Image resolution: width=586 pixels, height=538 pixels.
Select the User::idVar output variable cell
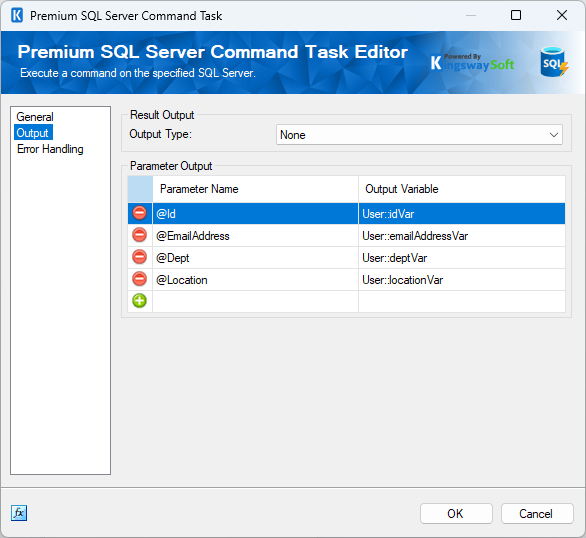coord(462,214)
